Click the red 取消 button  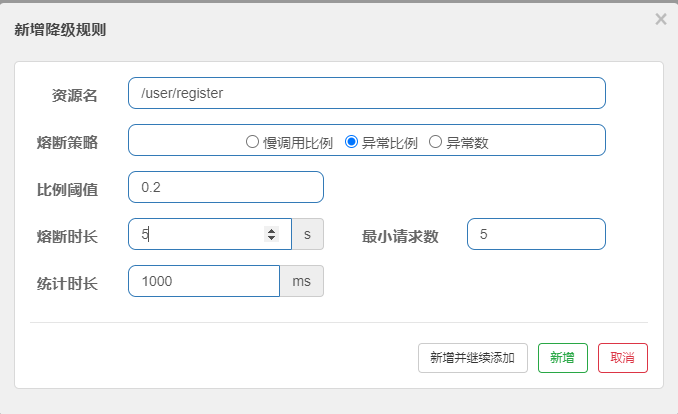tap(623, 358)
